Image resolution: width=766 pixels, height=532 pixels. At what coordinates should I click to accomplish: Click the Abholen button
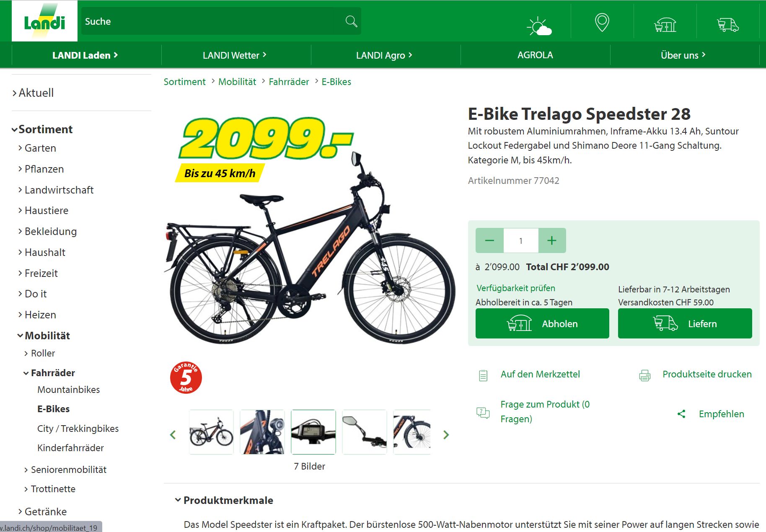542,323
